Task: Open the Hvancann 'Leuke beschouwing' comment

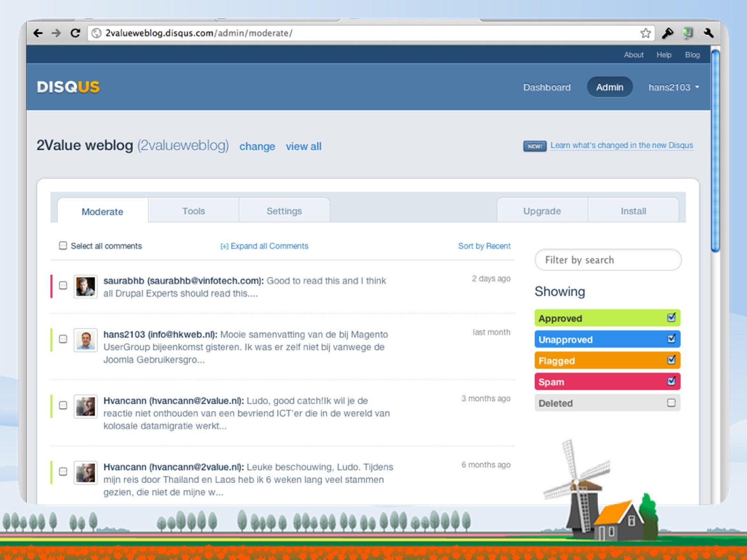Action: point(248,479)
